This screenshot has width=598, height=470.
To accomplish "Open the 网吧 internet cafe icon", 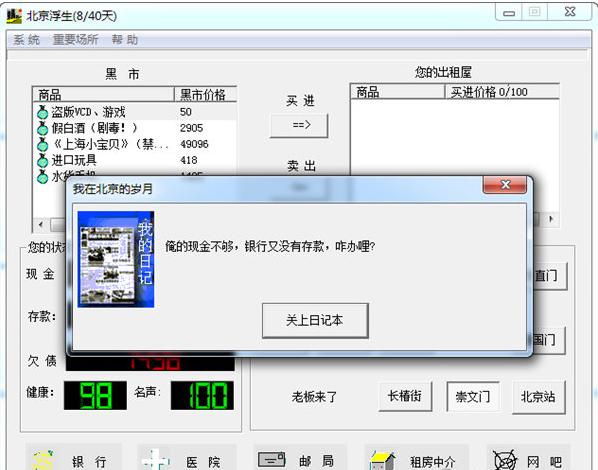I will [505, 460].
